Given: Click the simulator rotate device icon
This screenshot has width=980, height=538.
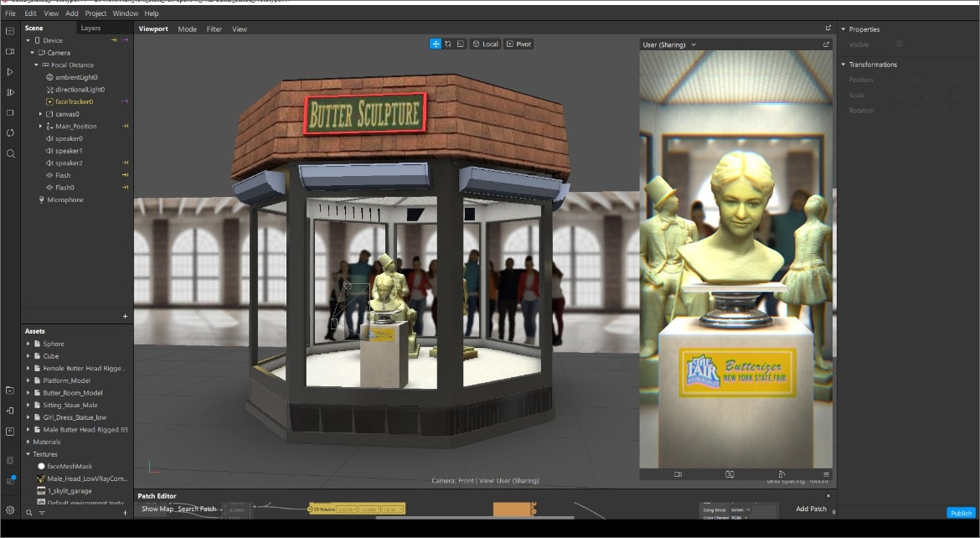Looking at the screenshot, I should (781, 474).
